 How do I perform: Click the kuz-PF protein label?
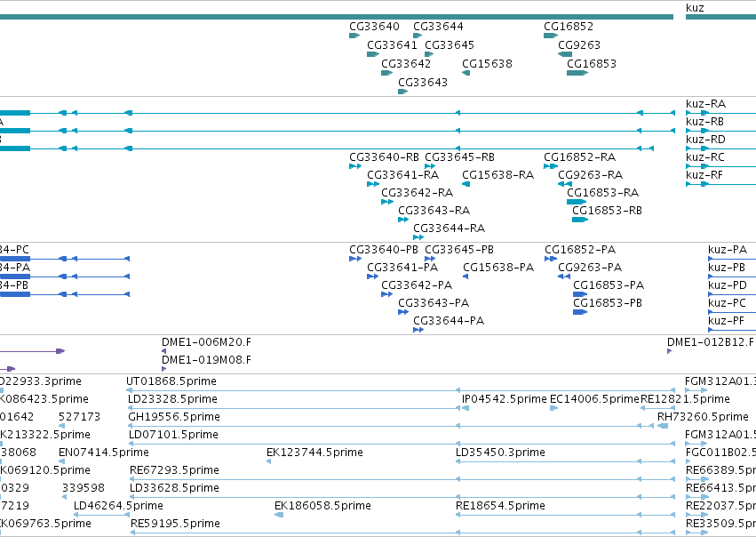(726, 321)
